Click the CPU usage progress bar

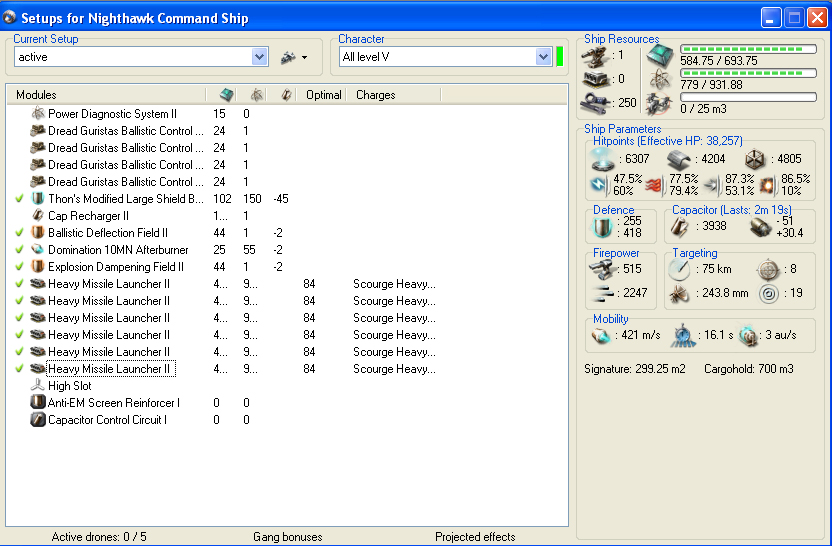pos(748,49)
